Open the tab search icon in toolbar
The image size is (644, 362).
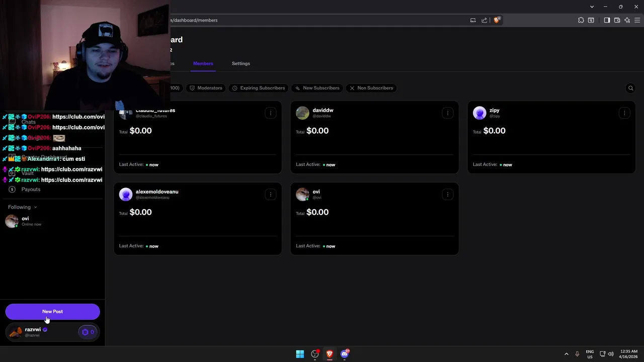coord(591,20)
